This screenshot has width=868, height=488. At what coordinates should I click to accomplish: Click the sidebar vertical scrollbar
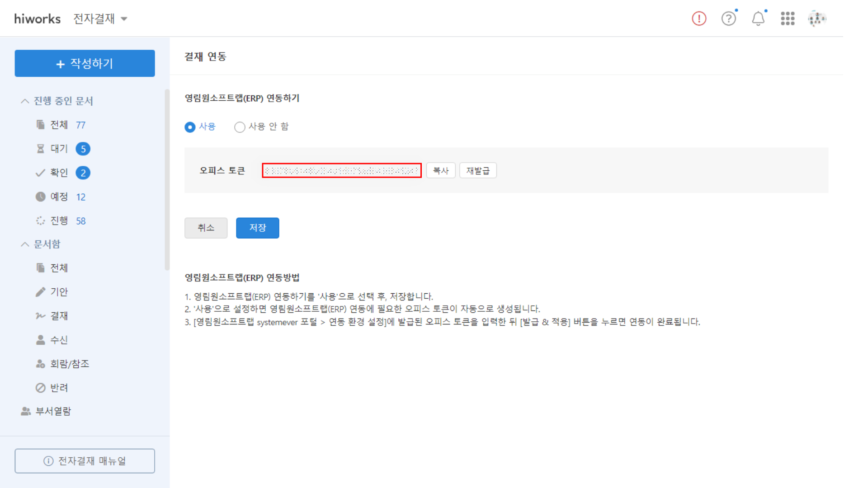(167, 180)
